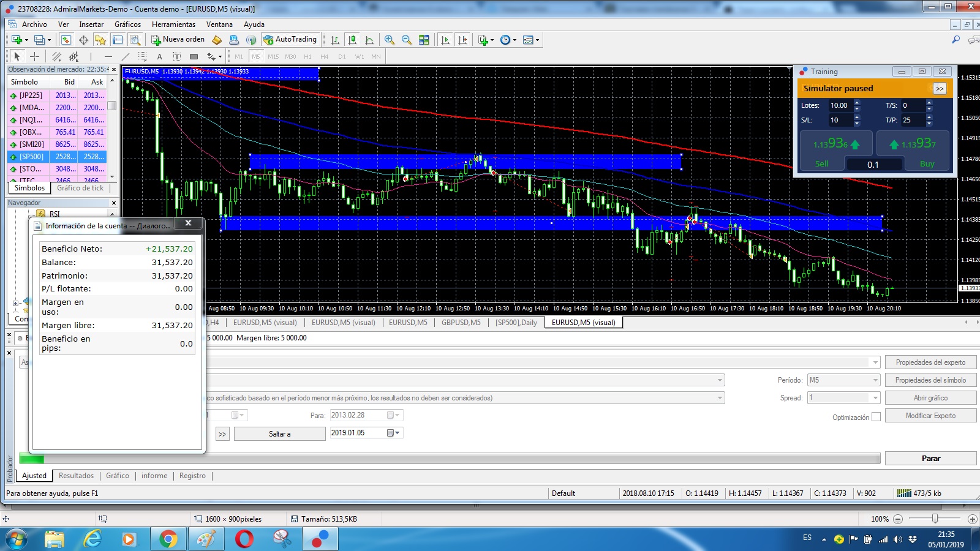Open the Para date picker dropdown
Screen dimensions: 980x551
(x=394, y=416)
